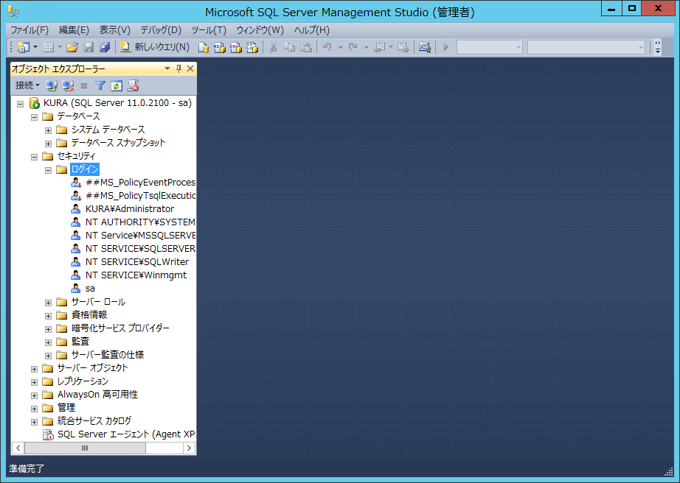Select the KURA¥Administrator login
Screen dimensions: 680x483
[x=129, y=209]
